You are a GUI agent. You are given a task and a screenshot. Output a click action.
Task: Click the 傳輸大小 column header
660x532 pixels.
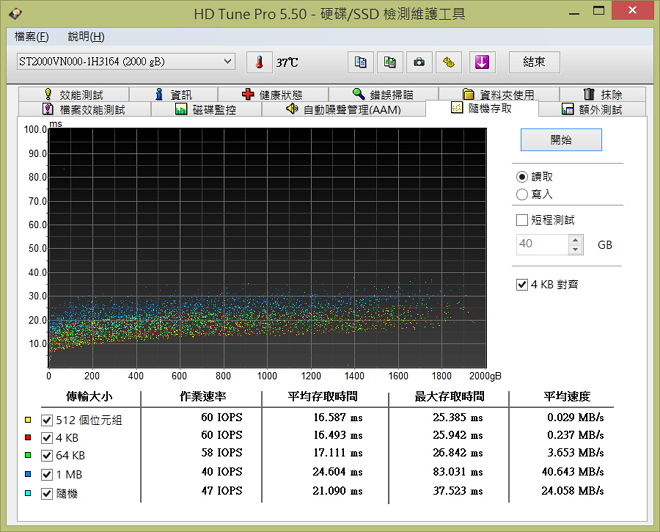pyautogui.click(x=89, y=396)
